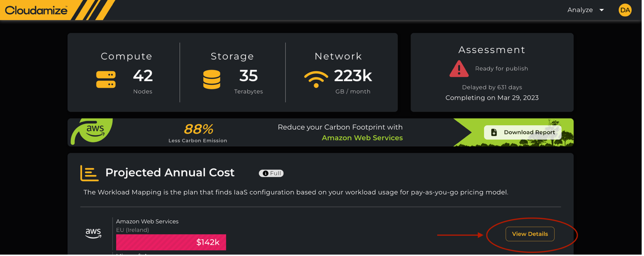
Task: Click the green Amazon Web Services link
Action: [x=362, y=138]
